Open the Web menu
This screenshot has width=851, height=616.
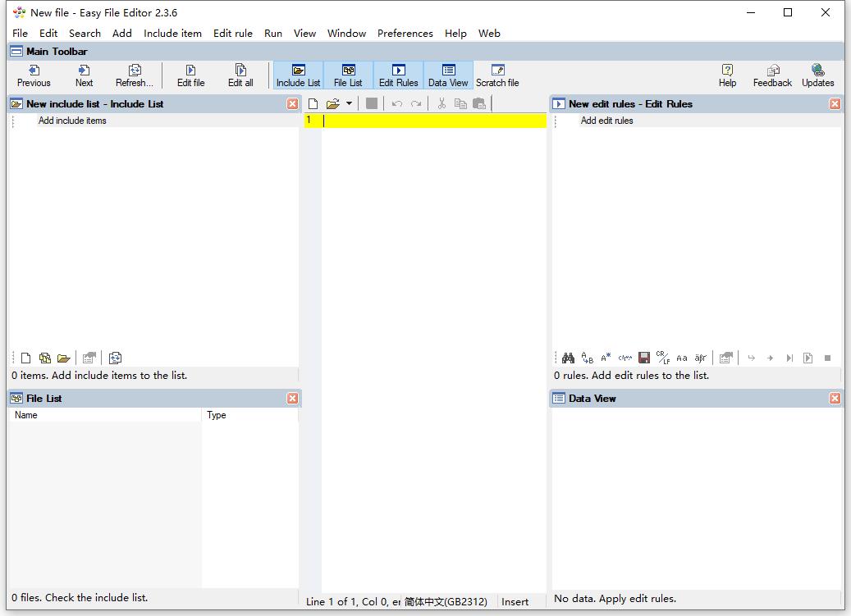(x=490, y=33)
